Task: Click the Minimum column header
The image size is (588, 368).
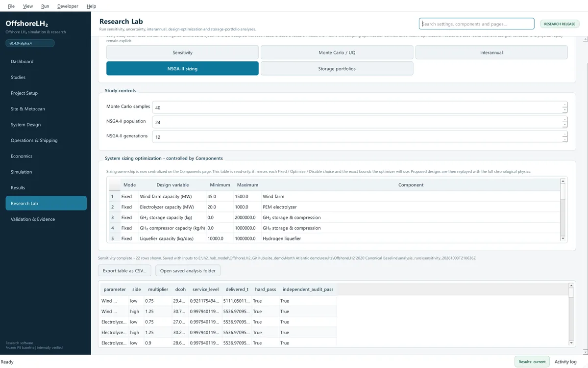Action: pyautogui.click(x=220, y=185)
